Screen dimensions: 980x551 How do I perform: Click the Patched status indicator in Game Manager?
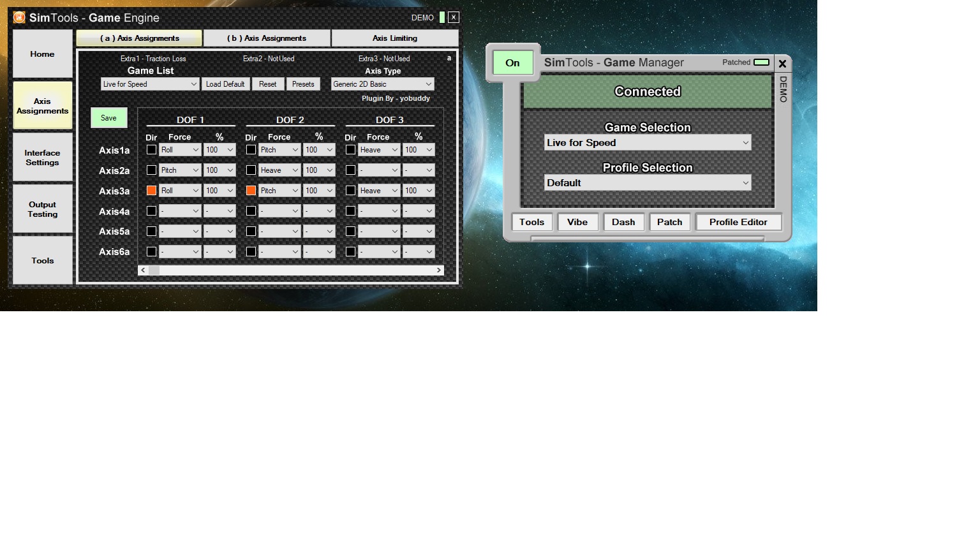point(761,62)
